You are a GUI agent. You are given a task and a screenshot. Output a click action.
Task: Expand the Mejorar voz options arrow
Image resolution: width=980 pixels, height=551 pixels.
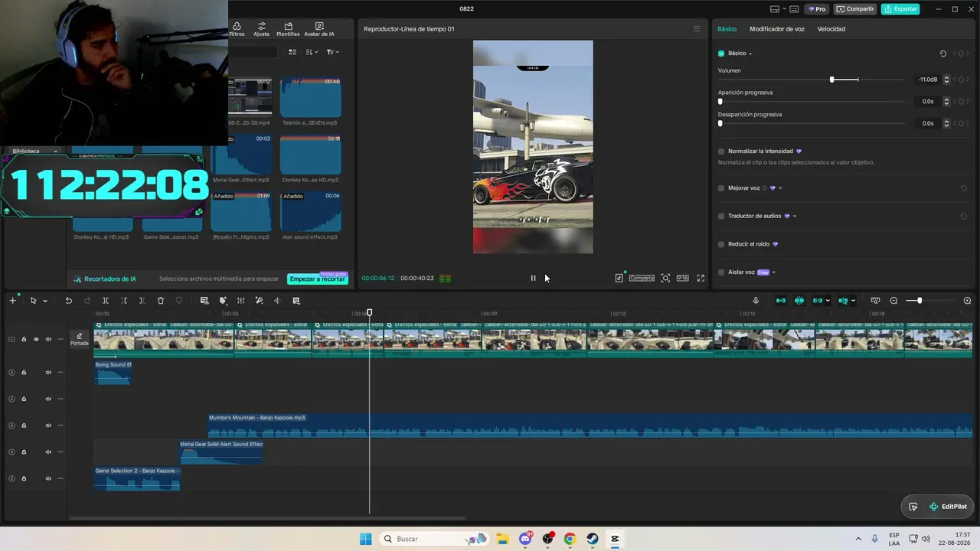pyautogui.click(x=780, y=188)
